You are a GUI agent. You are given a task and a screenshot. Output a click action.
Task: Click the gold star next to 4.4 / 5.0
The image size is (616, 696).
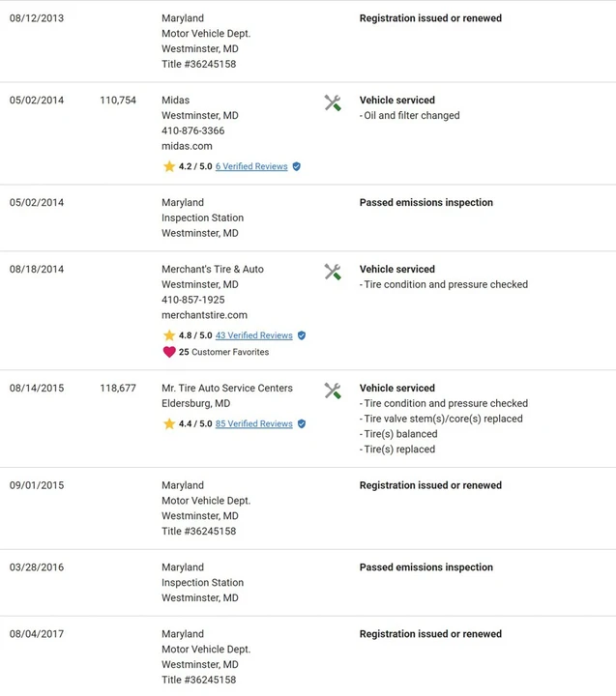(x=169, y=424)
